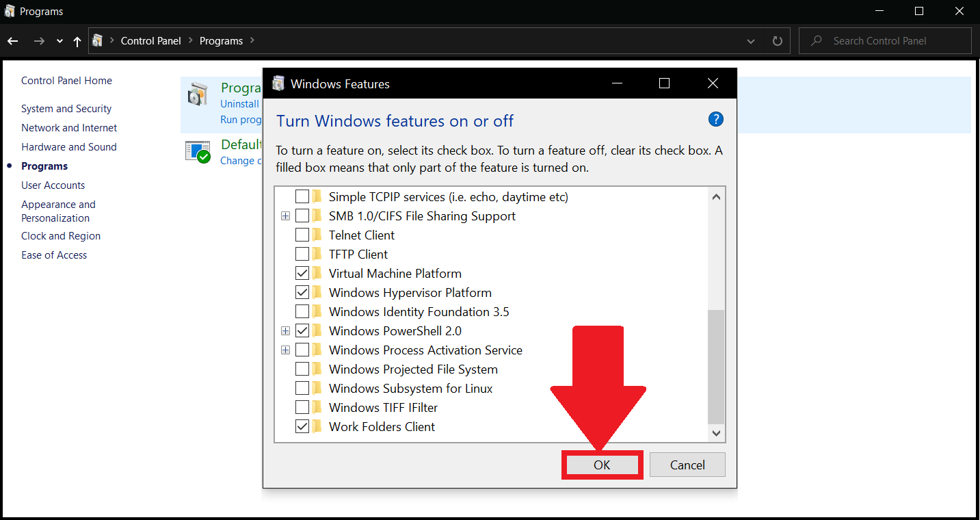Check Windows Subsystem for Linux
This screenshot has width=980, height=520.
click(302, 389)
